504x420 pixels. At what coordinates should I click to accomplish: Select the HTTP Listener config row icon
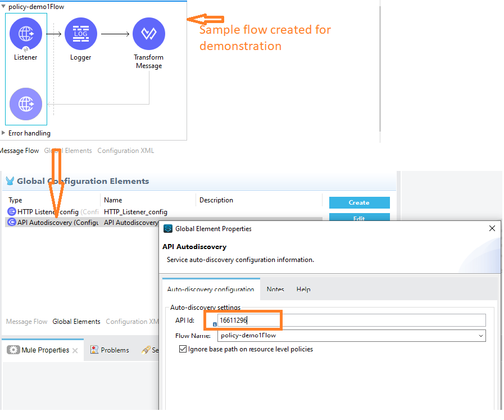click(12, 211)
